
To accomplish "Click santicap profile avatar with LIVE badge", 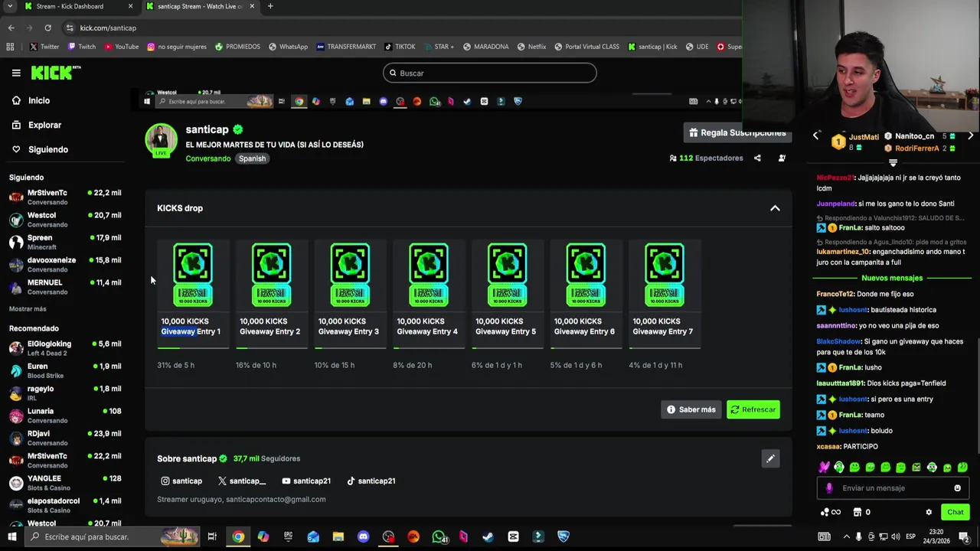I will (161, 140).
